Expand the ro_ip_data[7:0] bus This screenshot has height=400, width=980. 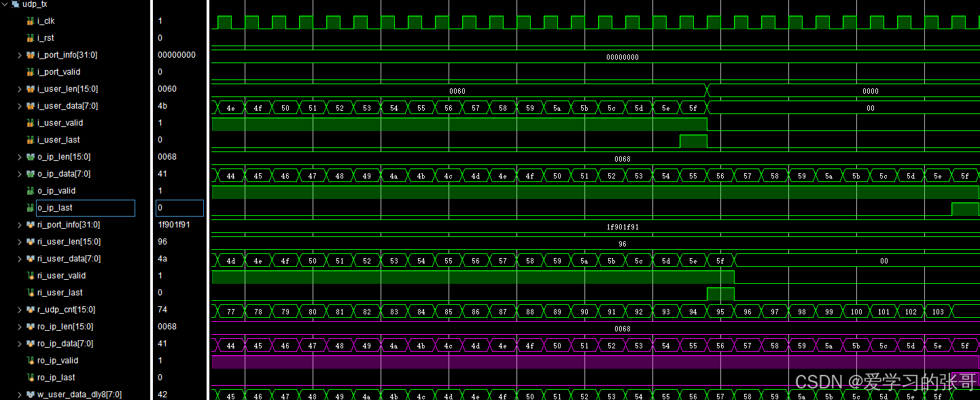[x=20, y=344]
